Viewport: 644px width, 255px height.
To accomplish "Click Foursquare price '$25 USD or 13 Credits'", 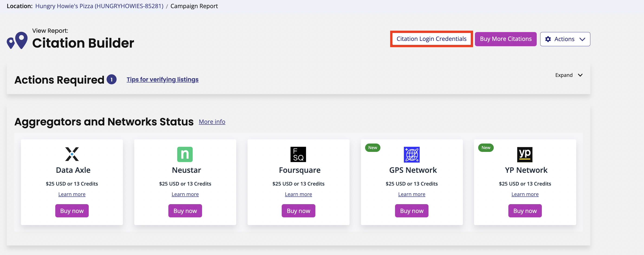I will tap(298, 184).
